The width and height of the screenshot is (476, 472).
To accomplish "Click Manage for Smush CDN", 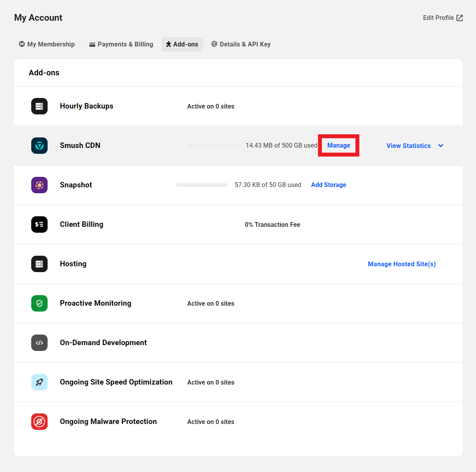I will tap(339, 146).
